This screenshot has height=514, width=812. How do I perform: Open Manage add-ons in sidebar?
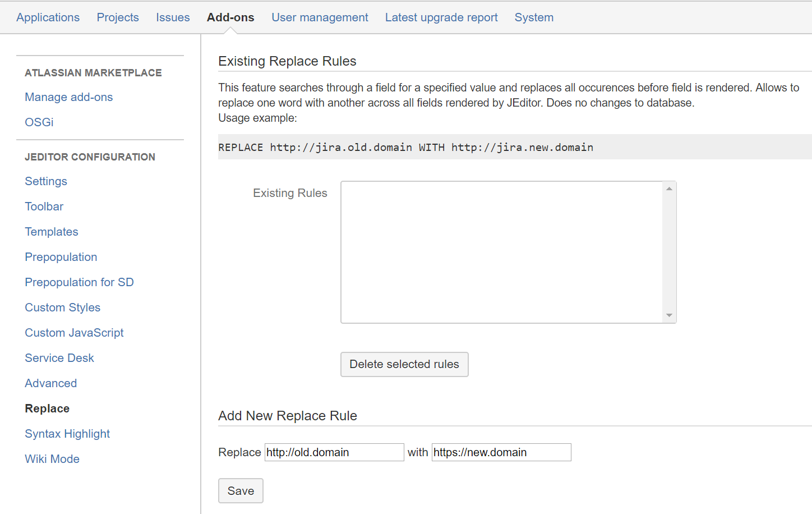(x=68, y=97)
